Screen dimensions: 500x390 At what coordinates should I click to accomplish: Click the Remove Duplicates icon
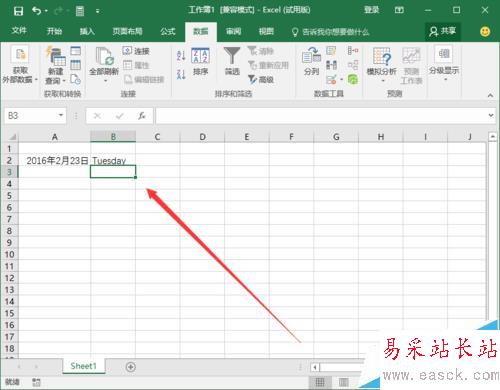click(x=331, y=65)
